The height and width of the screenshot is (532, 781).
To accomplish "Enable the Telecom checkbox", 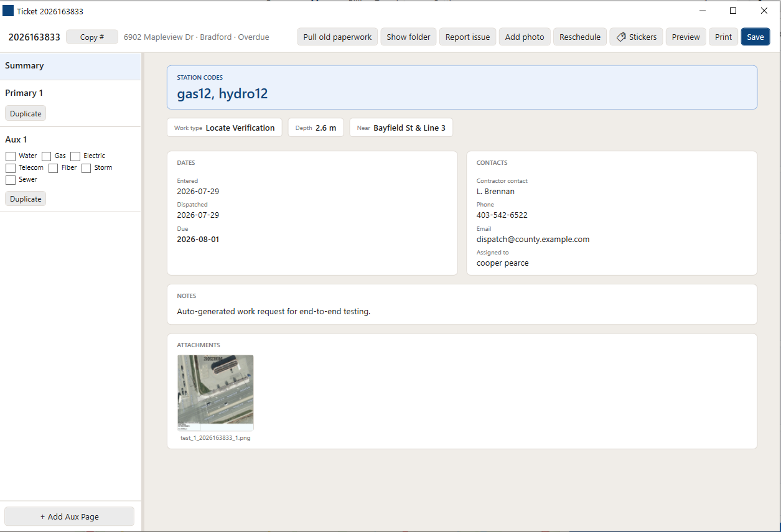I will 11,168.
